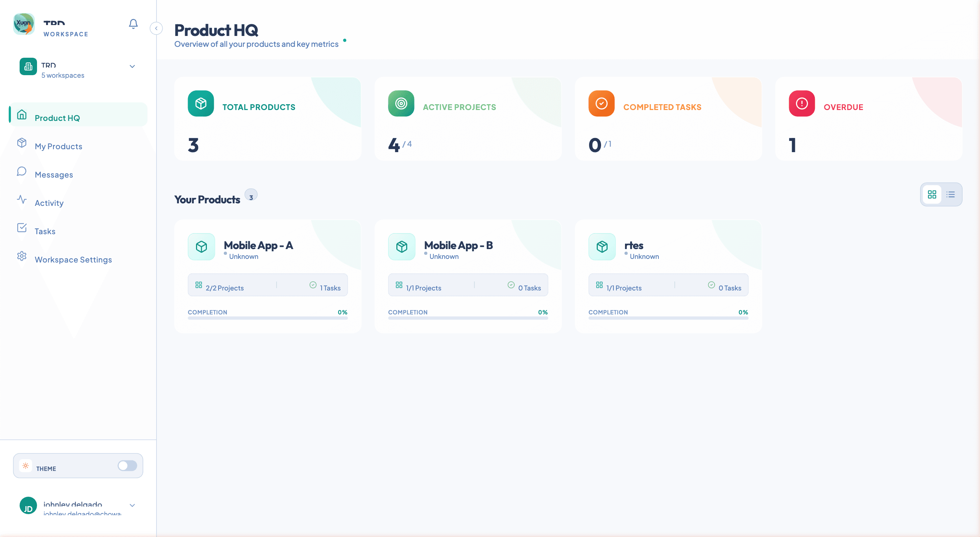Click Mobile App - A completion progress bar
This screenshot has height=537, width=980.
[268, 318]
